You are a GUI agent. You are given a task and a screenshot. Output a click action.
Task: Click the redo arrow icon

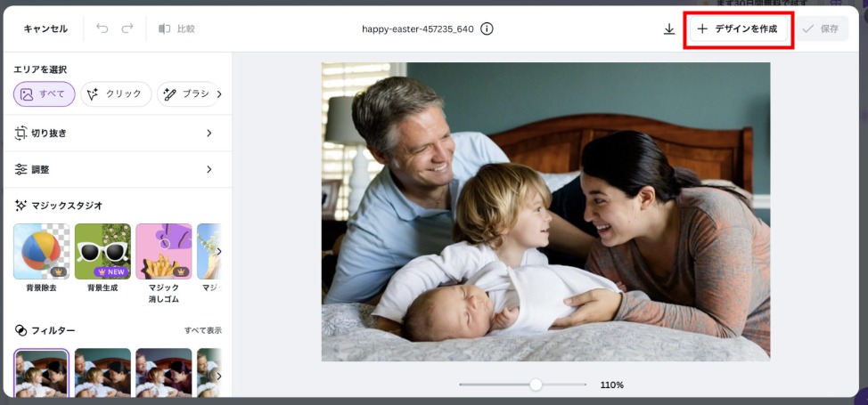click(127, 28)
